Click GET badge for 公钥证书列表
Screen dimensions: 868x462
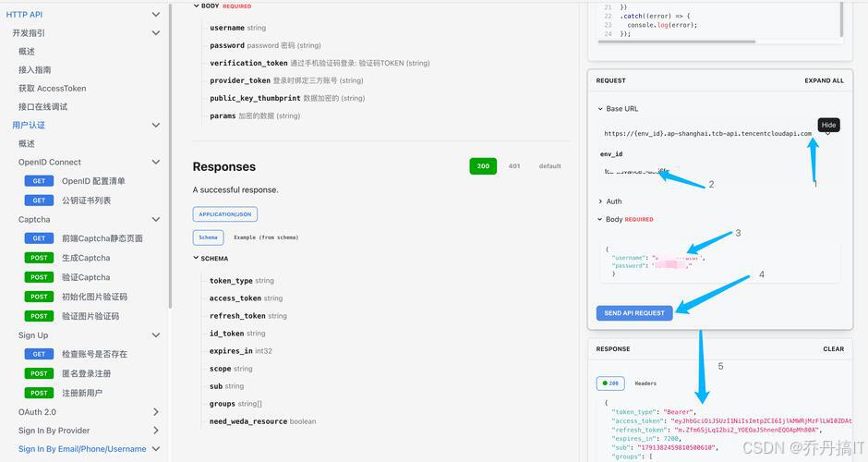39,201
